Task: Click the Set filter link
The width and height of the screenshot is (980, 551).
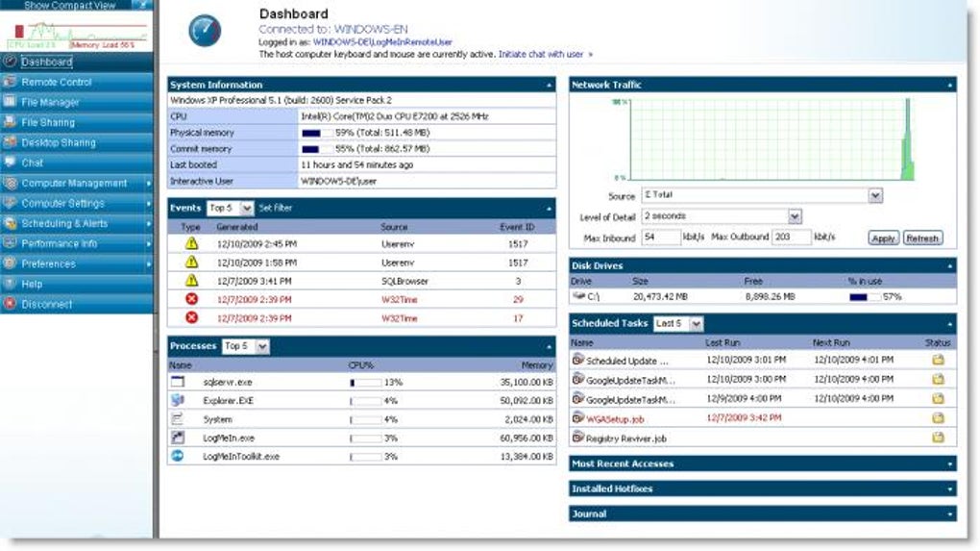Action: point(276,208)
